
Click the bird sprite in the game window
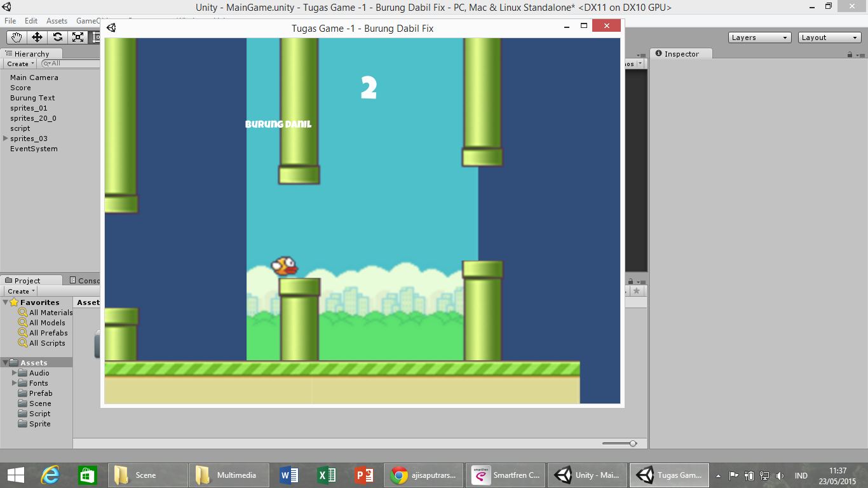click(285, 266)
